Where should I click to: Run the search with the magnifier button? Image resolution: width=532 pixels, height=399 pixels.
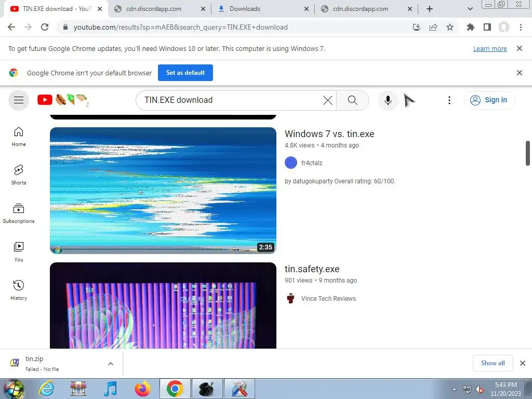353,100
